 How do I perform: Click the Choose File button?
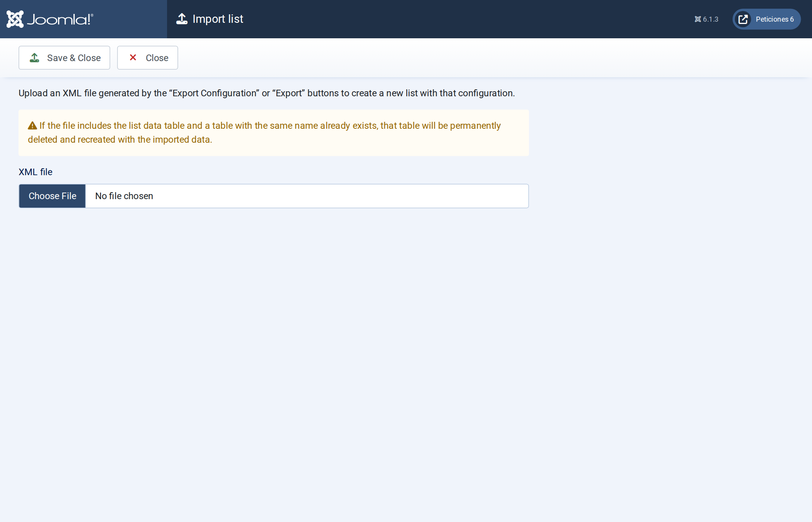point(52,196)
